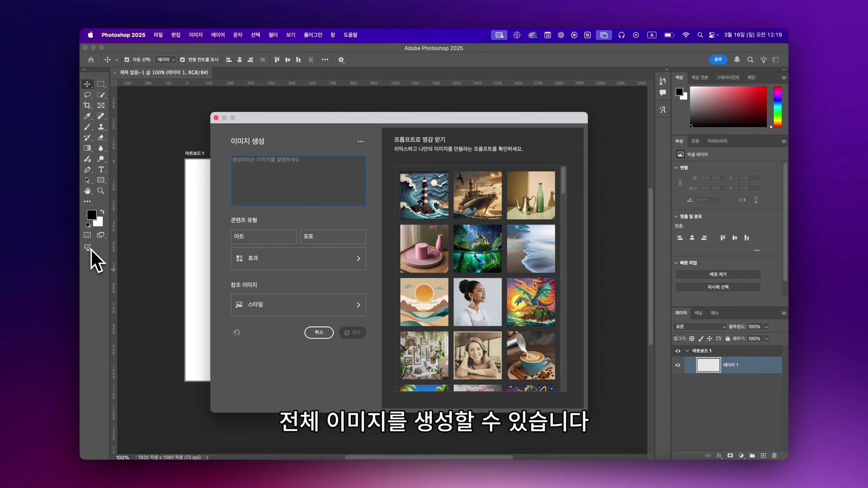Open 레이어 auto-select dropdown

coord(166,60)
